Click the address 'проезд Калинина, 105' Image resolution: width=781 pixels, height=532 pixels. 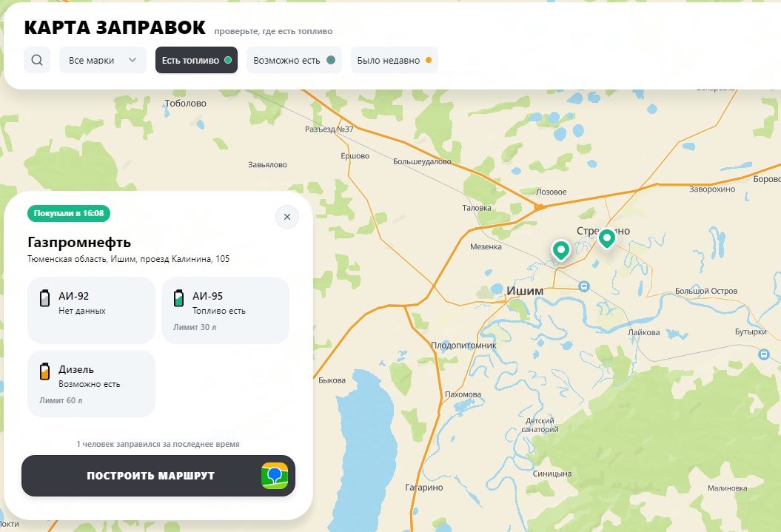click(x=185, y=259)
